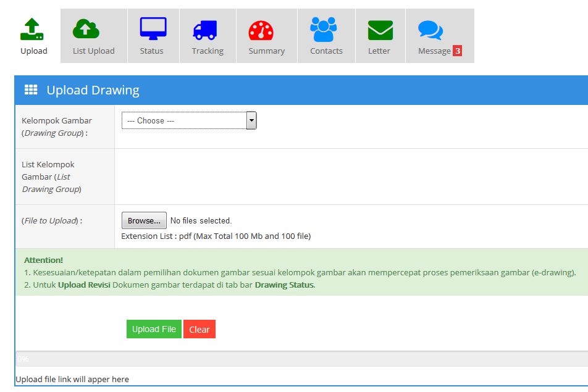Click the green Upload tray icon
Image resolution: width=588 pixels, height=392 pixels.
coord(32,29)
